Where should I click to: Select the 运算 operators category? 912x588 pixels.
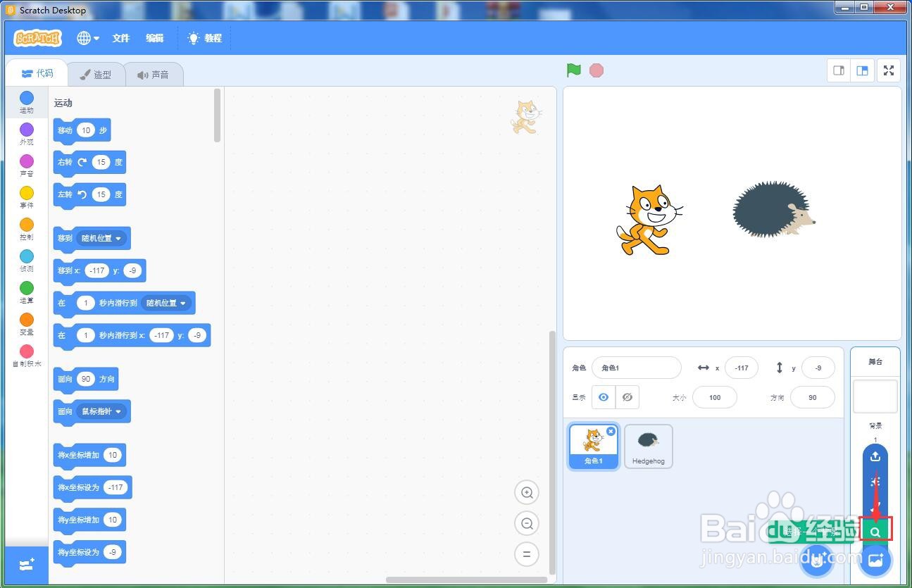[x=27, y=292]
